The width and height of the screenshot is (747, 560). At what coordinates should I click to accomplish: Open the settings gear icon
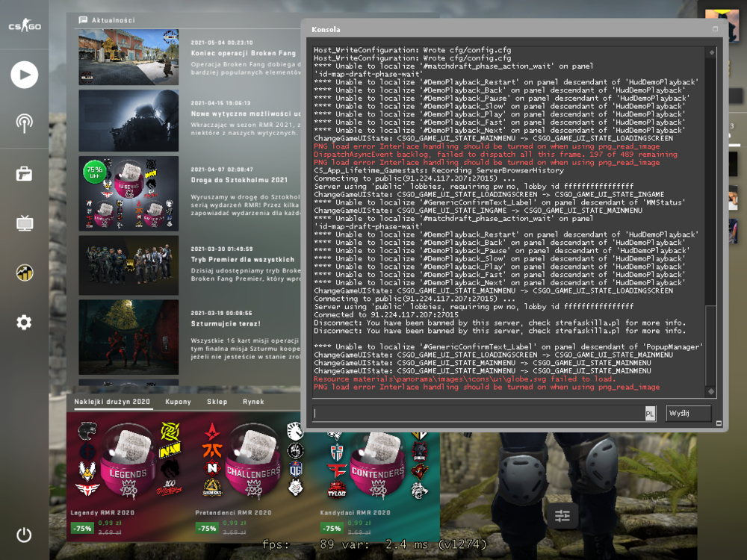(x=25, y=323)
